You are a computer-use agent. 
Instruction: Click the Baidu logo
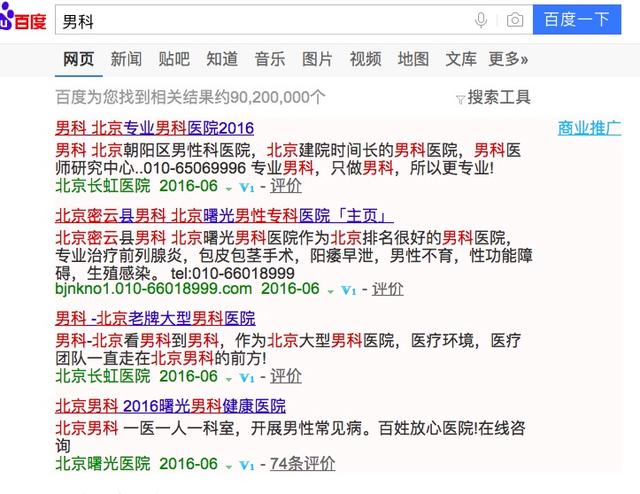point(23,18)
